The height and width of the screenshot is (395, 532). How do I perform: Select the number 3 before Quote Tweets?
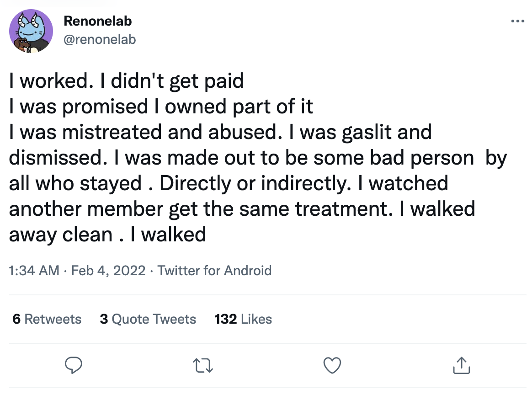coord(104,319)
